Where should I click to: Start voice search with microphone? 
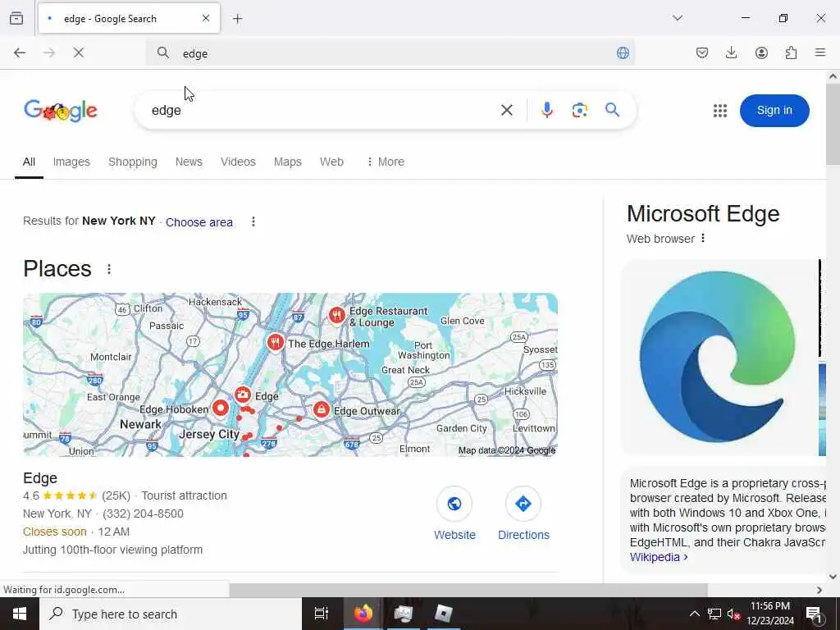[x=547, y=110]
